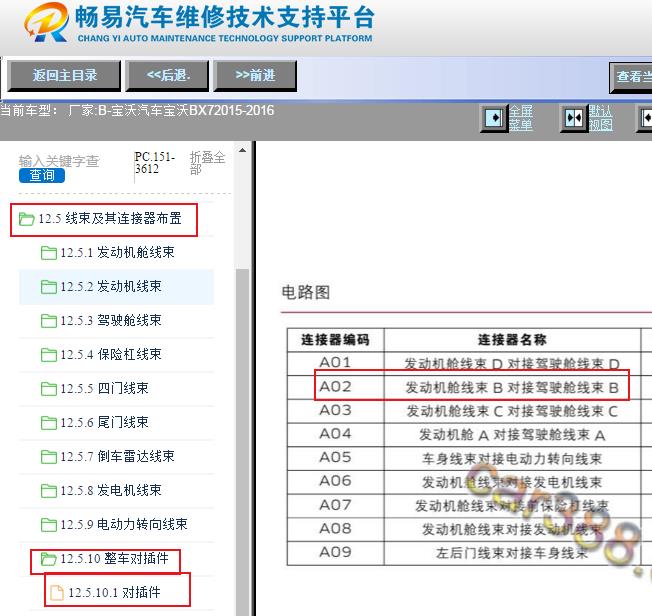Image resolution: width=652 pixels, height=616 pixels.
Task: Open 12.5.3 驾驶舱线束 tree node
Action: coord(111,321)
